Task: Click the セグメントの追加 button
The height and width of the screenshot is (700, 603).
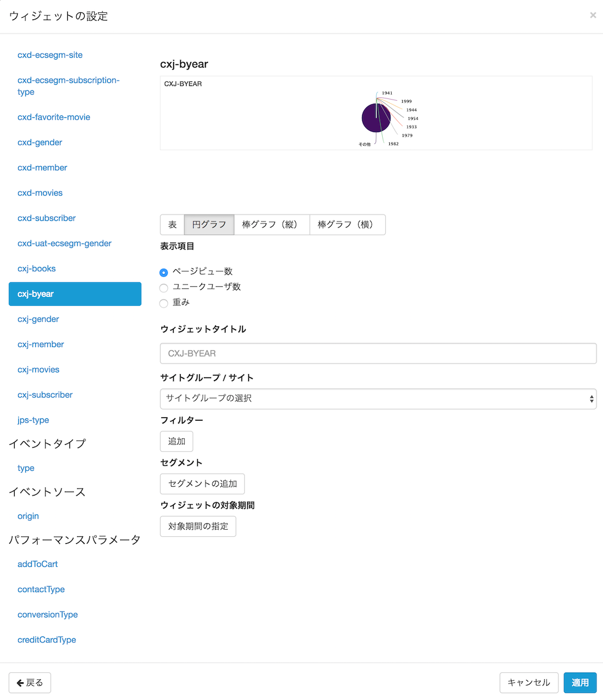Action: coord(203,484)
